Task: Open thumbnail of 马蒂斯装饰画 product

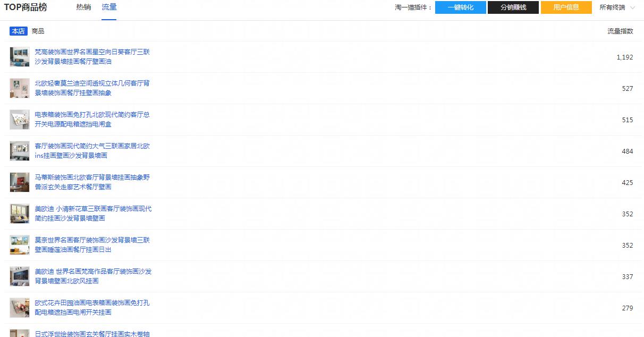Action: click(x=20, y=182)
